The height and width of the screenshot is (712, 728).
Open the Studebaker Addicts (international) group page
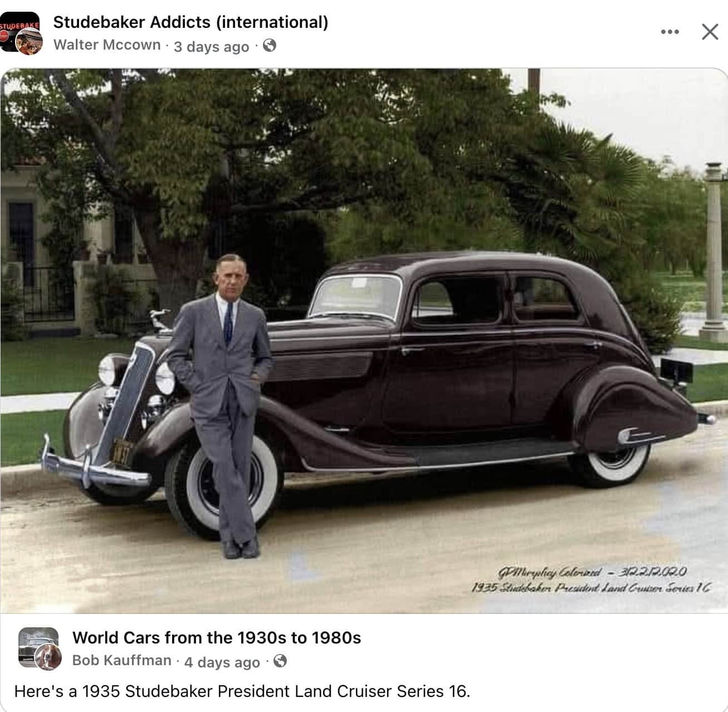tap(190, 22)
